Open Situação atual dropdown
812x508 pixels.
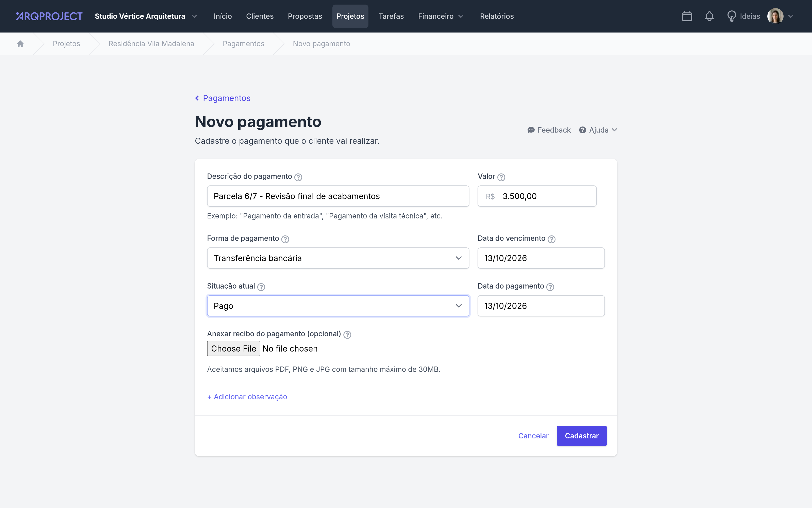point(338,306)
